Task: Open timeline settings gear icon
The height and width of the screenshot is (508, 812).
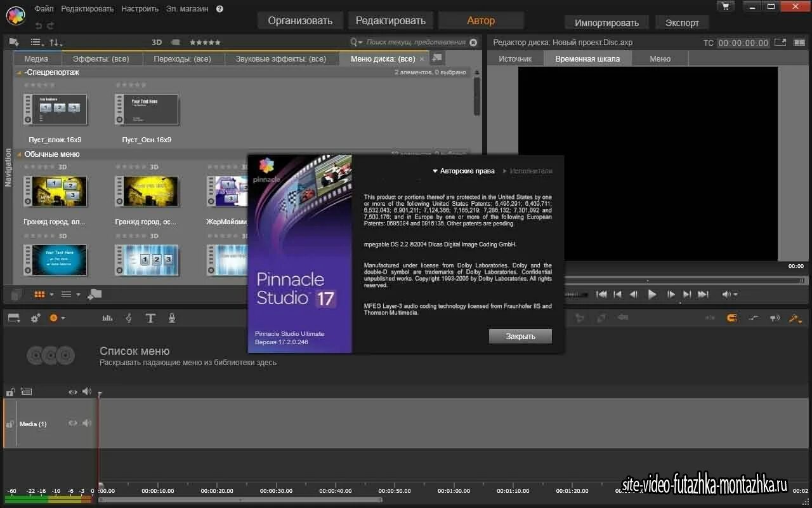Action: click(36, 318)
